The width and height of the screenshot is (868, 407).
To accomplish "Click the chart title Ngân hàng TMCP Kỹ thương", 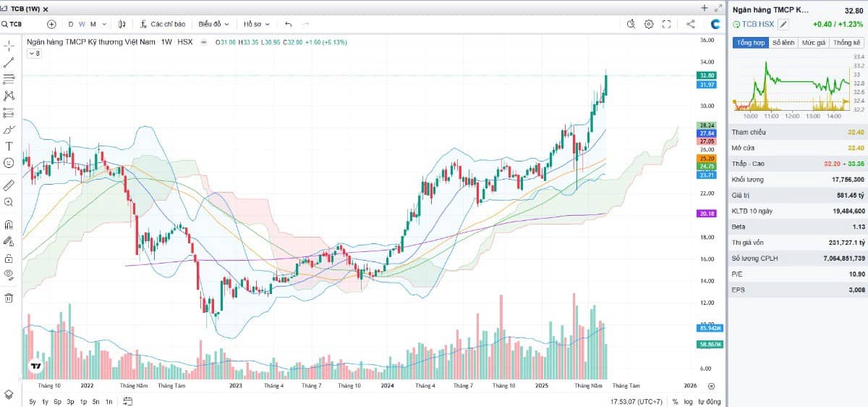I will click(x=92, y=42).
